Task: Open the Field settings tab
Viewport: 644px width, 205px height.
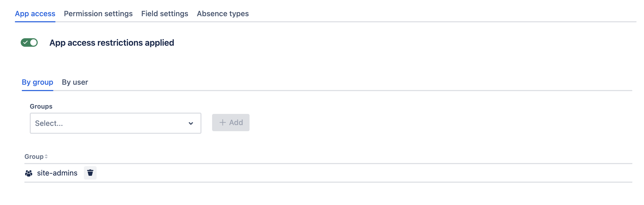Action: pyautogui.click(x=165, y=14)
